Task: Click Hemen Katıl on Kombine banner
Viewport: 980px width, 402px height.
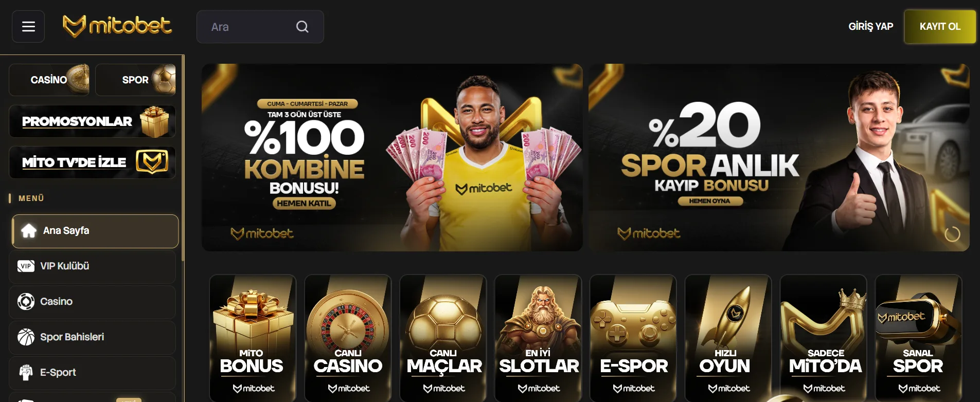Action: 304,204
